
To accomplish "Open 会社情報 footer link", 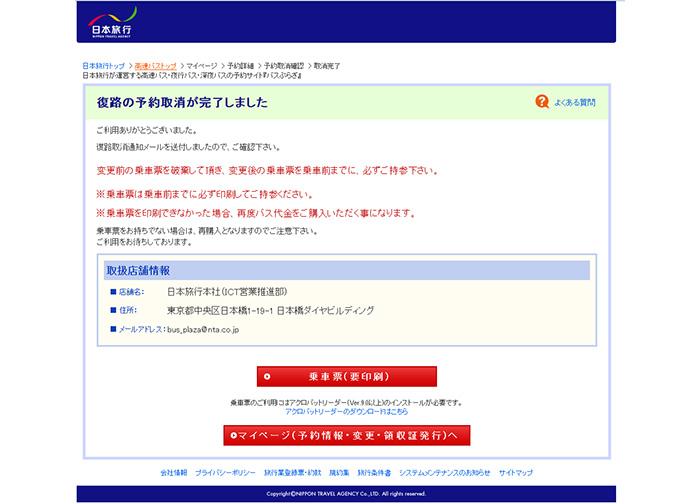I will (x=173, y=472).
